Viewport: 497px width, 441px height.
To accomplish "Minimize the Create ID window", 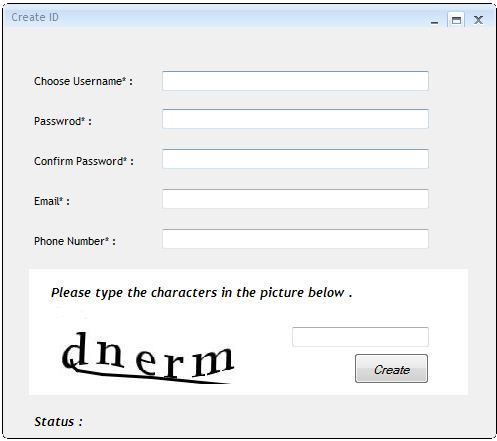I will (434, 21).
